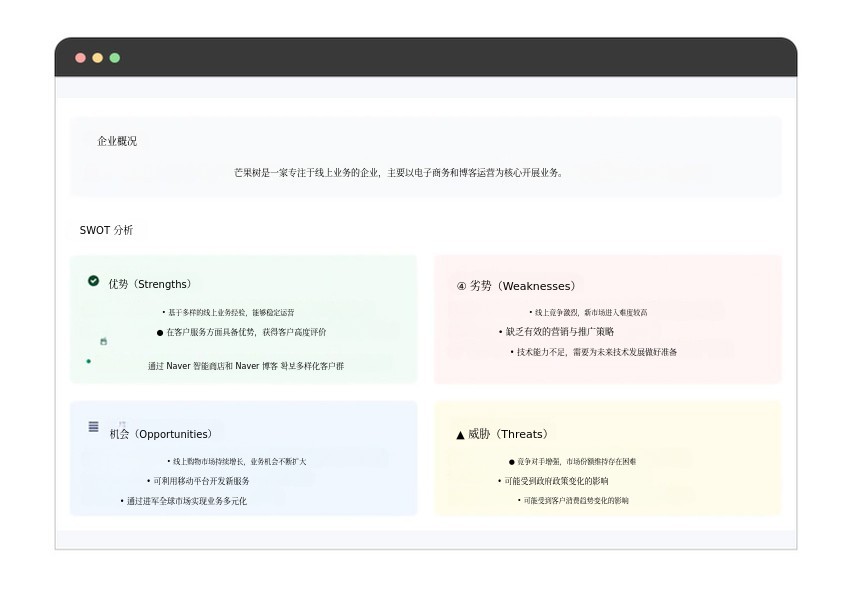Click the 可能受到政府政策变化的影响 bullet

coord(554,481)
